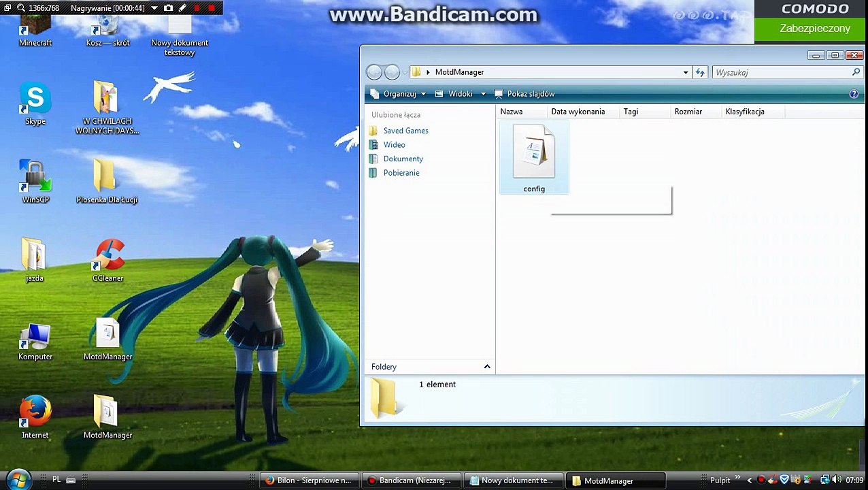The width and height of the screenshot is (868, 490).
Task: Open the Wideo favorite link
Action: click(x=387, y=145)
